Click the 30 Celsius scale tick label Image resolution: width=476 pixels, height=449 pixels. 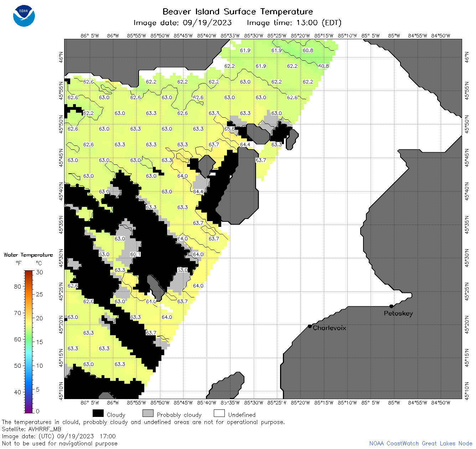click(x=40, y=272)
